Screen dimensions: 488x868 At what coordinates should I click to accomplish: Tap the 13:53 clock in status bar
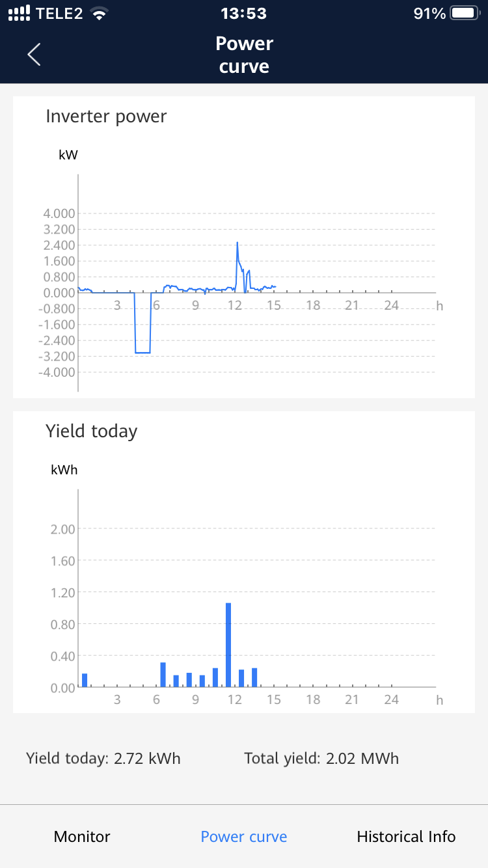244,14
